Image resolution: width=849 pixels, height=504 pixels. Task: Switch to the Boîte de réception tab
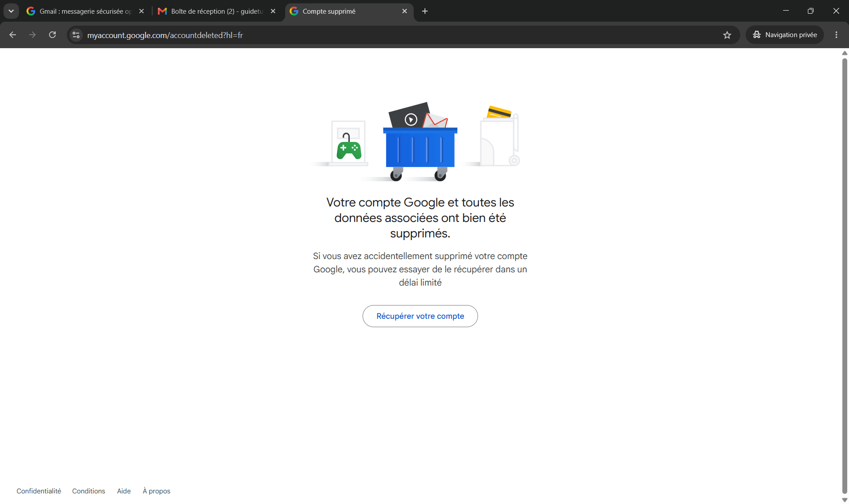click(217, 11)
